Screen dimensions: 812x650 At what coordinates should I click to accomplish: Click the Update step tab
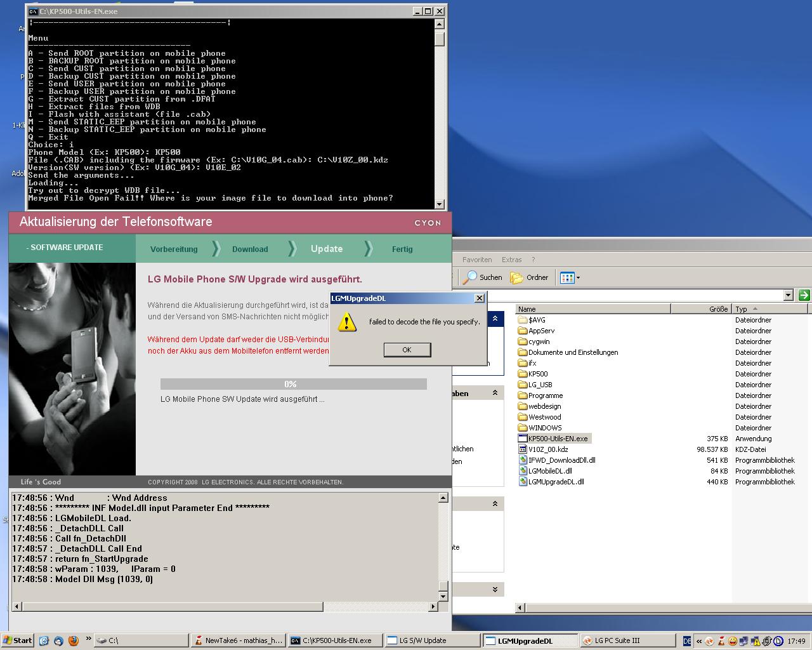(327, 249)
